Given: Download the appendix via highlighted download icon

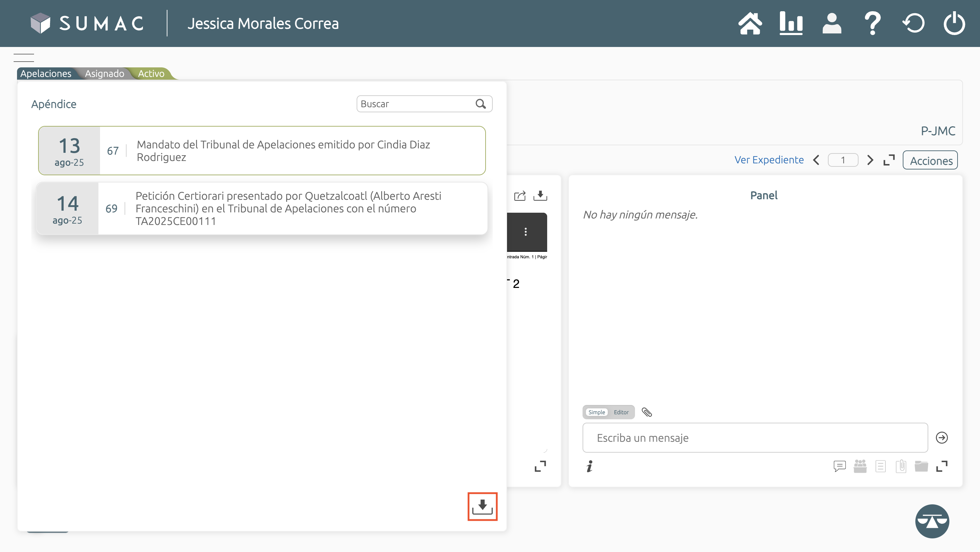Looking at the screenshot, I should [x=482, y=506].
